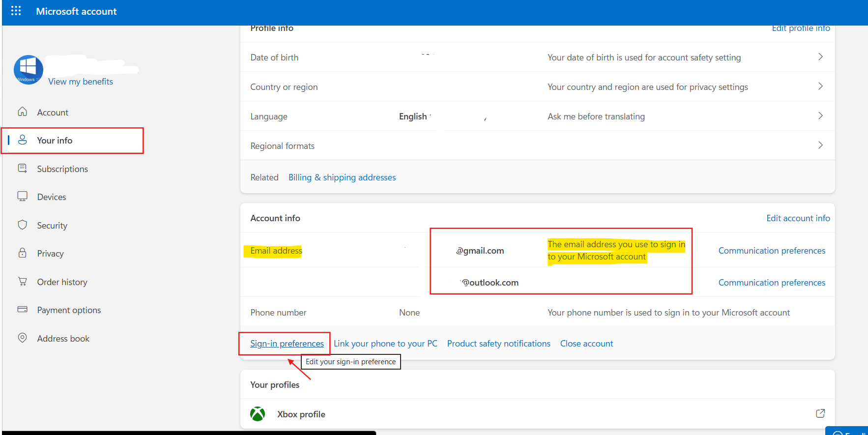Click the Subscriptions list icon

click(22, 168)
